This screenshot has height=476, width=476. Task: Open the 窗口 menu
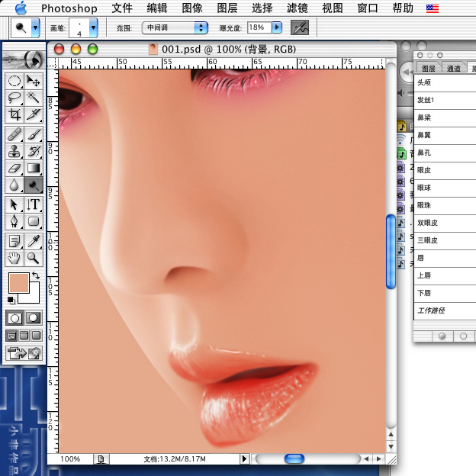368,8
